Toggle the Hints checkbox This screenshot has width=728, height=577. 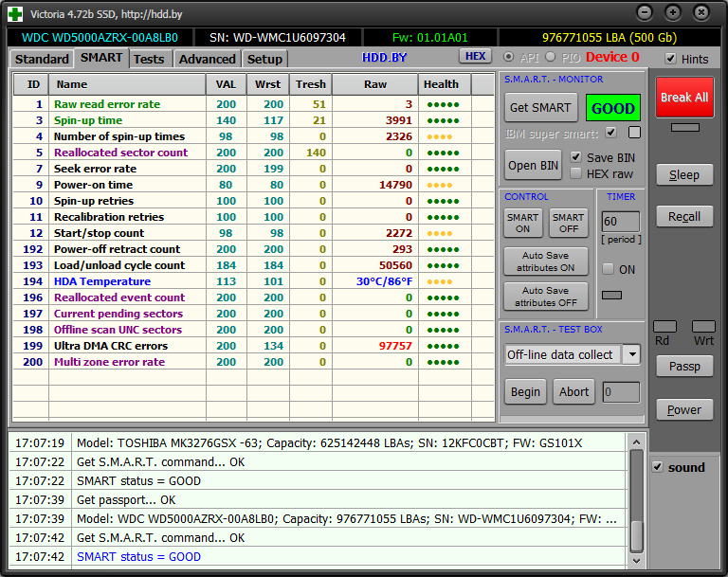670,59
